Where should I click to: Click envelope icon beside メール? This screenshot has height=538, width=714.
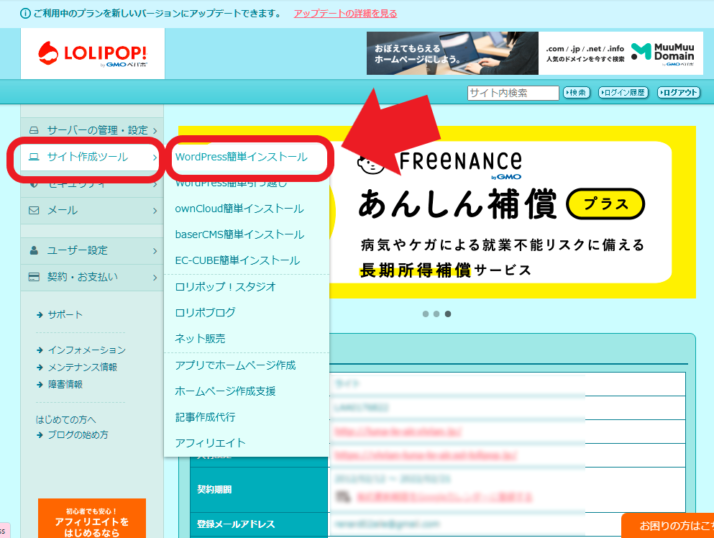pos(34,210)
